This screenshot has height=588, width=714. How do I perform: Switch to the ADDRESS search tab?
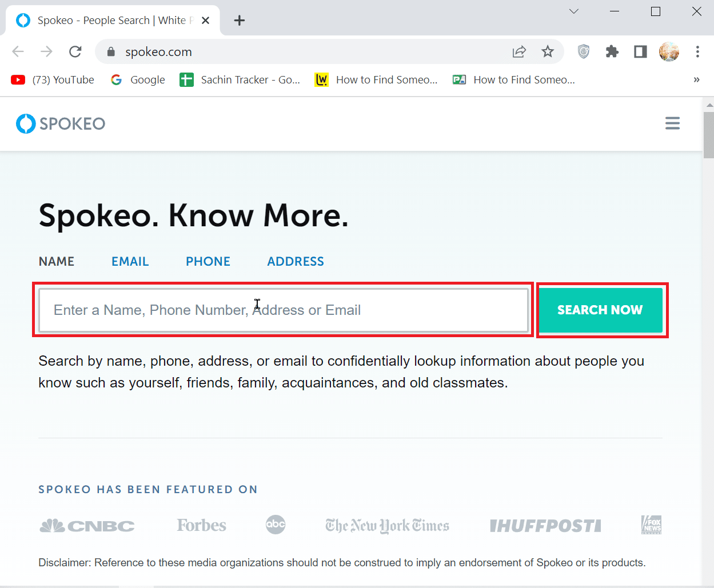[296, 262]
